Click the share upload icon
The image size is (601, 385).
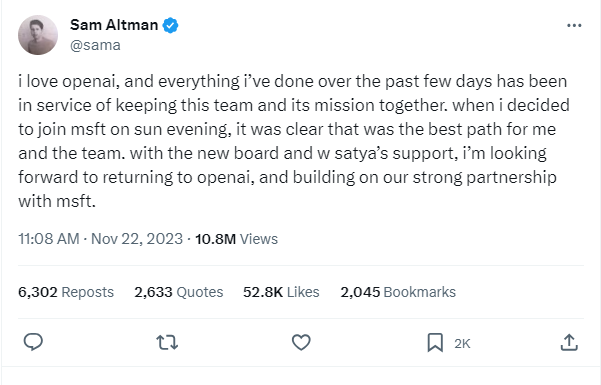[x=569, y=342]
